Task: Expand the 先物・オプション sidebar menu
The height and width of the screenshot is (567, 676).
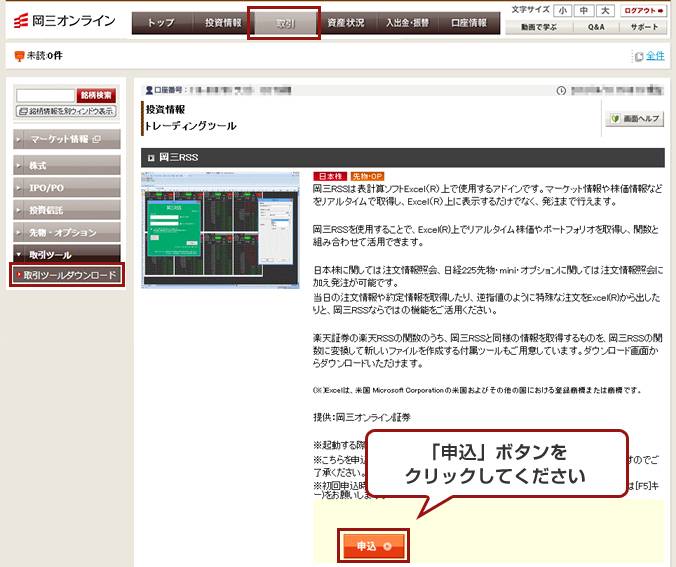Action: pyautogui.click(x=67, y=233)
